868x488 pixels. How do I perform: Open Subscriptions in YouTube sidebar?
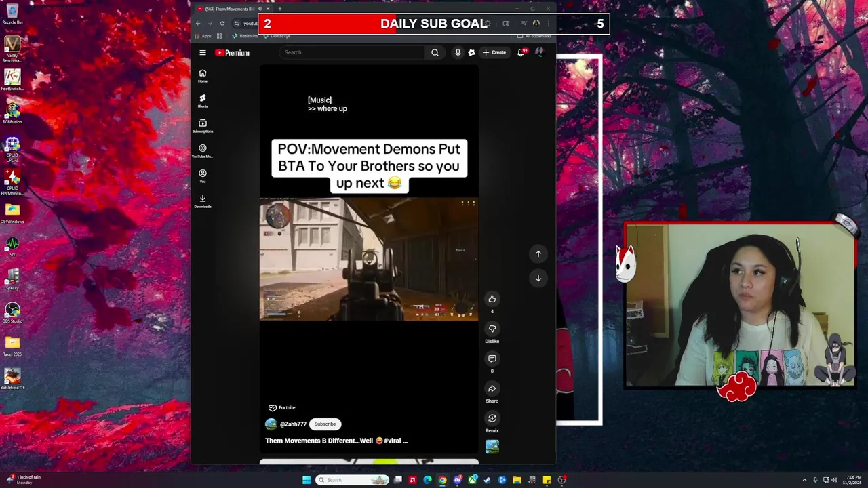202,126
